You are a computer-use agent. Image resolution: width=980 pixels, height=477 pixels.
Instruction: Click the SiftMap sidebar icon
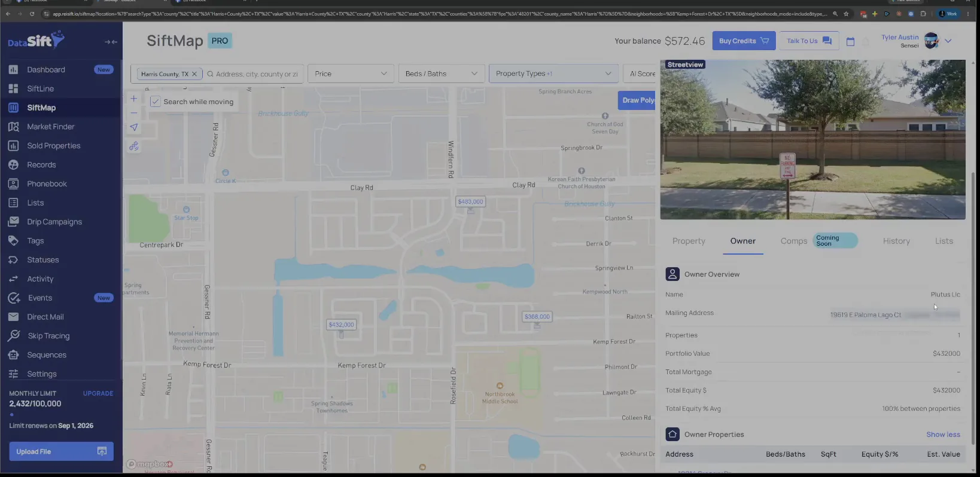[x=13, y=108]
